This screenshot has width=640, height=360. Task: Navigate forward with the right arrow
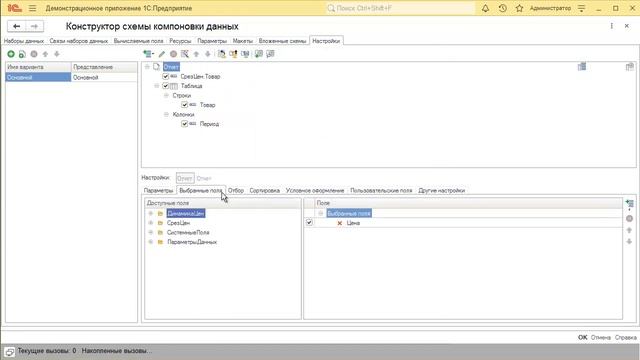point(35,26)
